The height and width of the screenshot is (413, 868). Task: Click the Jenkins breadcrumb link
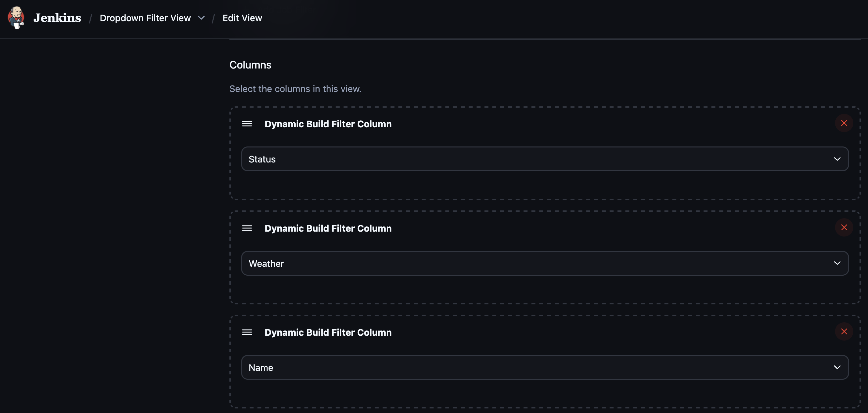point(56,18)
